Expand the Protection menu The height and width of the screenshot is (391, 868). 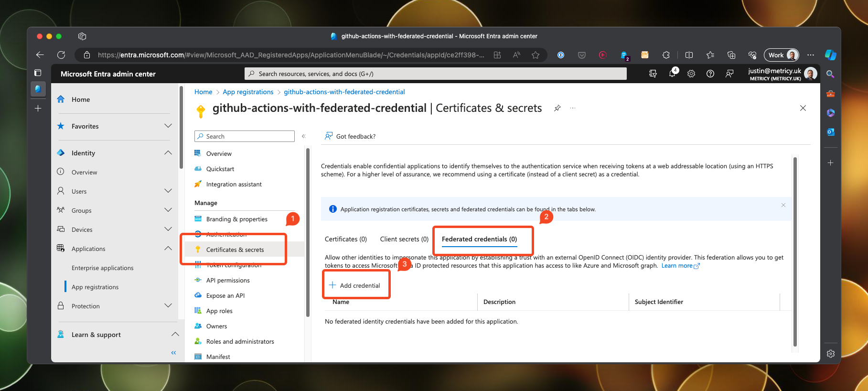168,305
